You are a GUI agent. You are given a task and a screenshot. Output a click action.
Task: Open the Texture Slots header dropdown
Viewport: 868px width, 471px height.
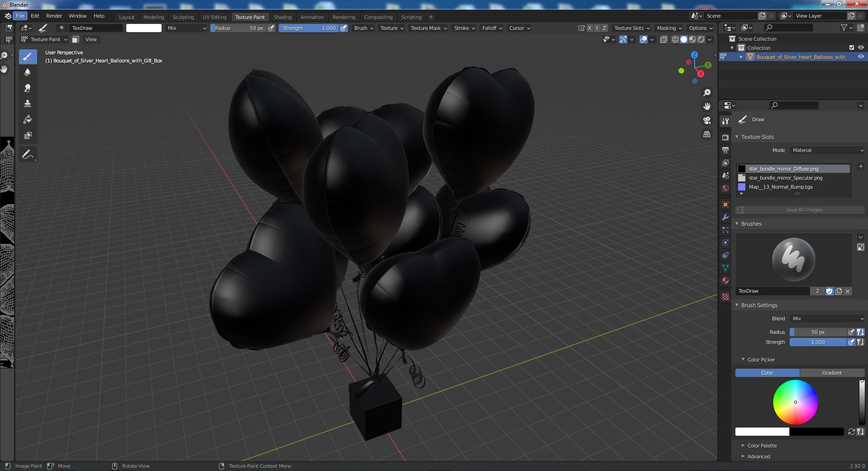pyautogui.click(x=632, y=28)
